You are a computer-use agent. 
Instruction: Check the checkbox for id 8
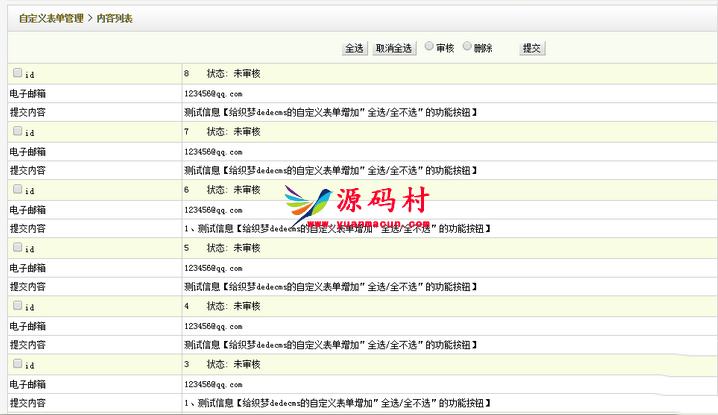point(17,73)
